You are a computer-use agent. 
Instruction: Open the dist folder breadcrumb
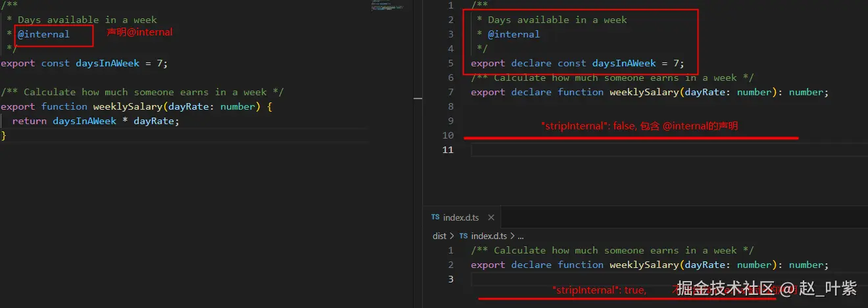tap(439, 236)
